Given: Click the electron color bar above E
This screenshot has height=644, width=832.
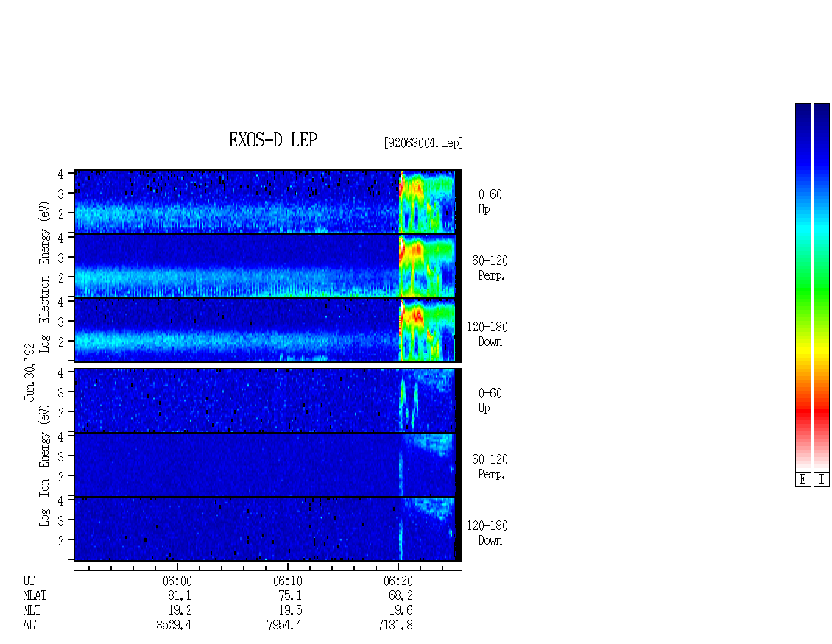Looking at the screenshot, I should tap(803, 287).
